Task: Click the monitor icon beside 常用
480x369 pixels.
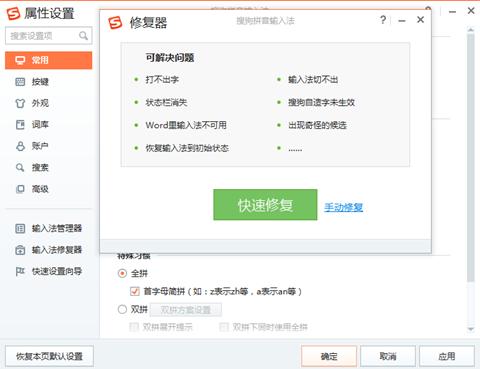Action: click(20, 60)
